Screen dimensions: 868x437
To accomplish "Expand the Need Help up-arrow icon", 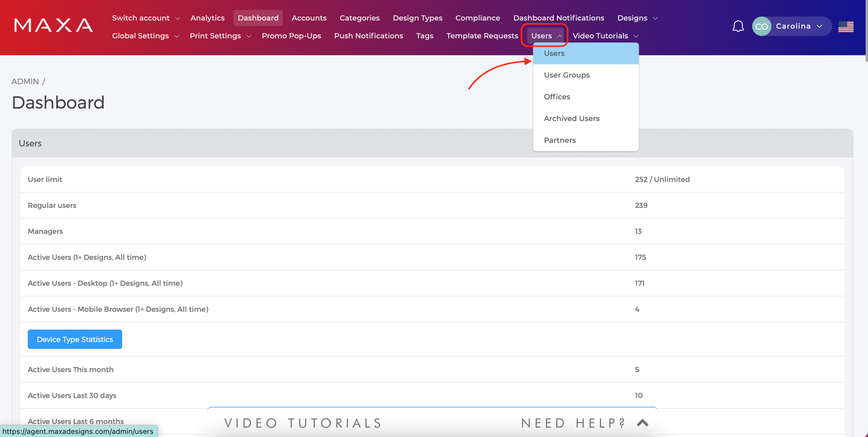I will click(x=643, y=423).
